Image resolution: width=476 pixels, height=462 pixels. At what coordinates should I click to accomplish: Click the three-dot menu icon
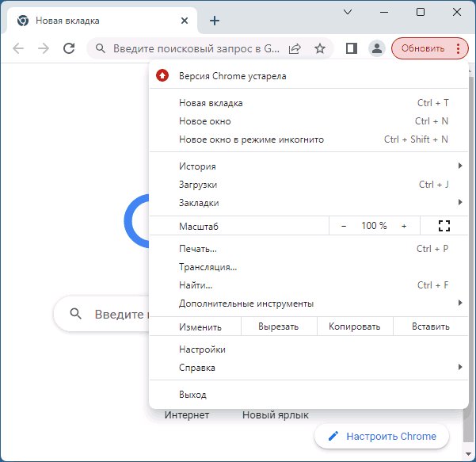point(458,48)
